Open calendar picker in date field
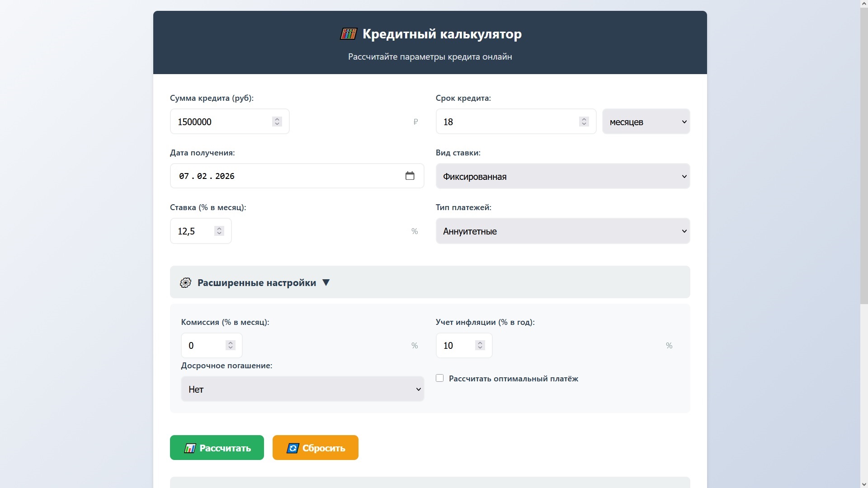Viewport: 868px width, 488px height. pos(410,176)
